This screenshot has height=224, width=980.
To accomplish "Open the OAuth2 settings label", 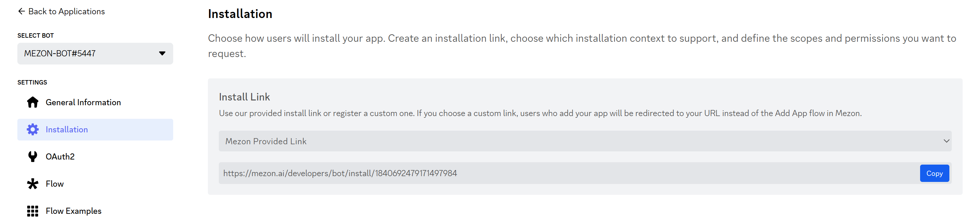I will coord(60,156).
